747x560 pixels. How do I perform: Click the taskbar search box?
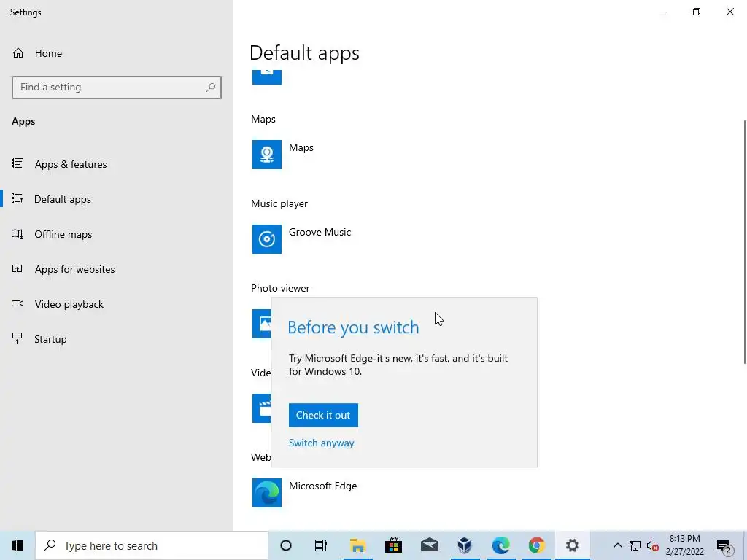point(152,545)
